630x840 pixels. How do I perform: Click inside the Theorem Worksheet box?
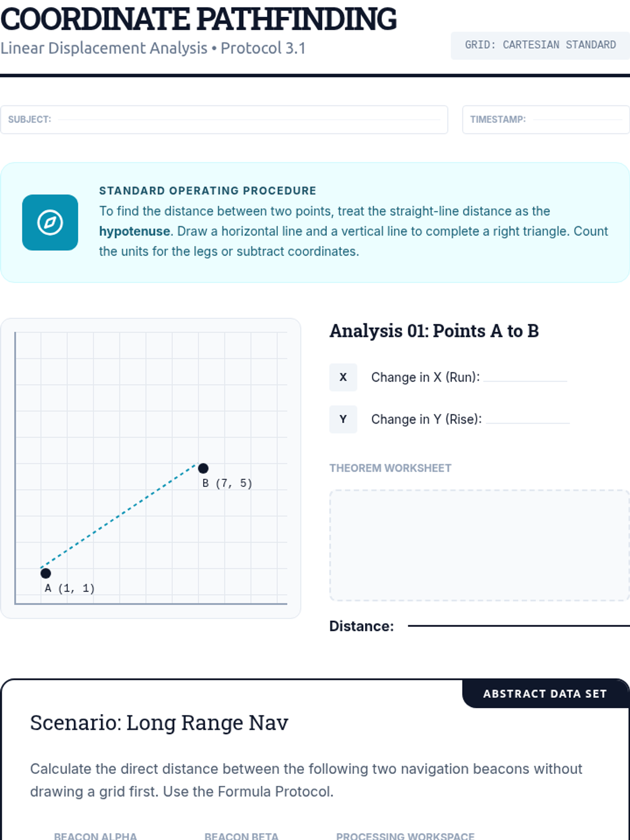click(479, 545)
